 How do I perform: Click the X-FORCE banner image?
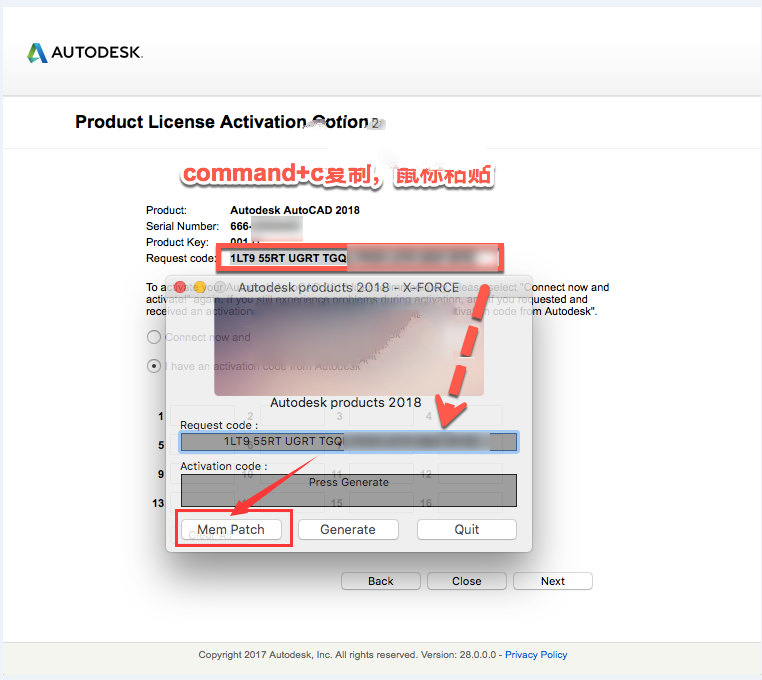348,346
